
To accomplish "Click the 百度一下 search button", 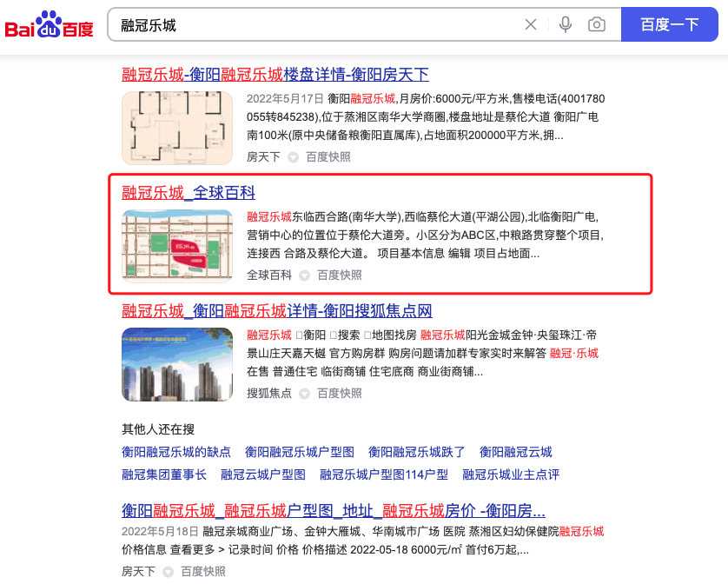I will coord(670,24).
